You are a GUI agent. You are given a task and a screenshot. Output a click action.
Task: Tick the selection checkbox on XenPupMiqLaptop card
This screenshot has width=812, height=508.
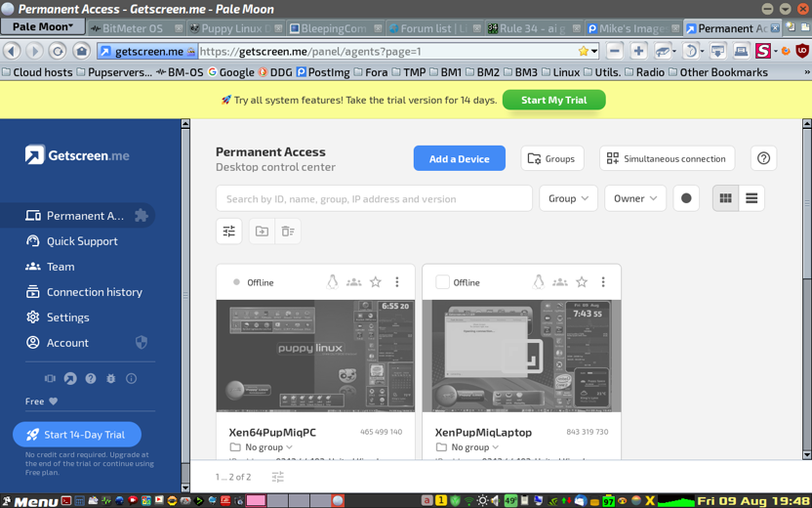442,282
